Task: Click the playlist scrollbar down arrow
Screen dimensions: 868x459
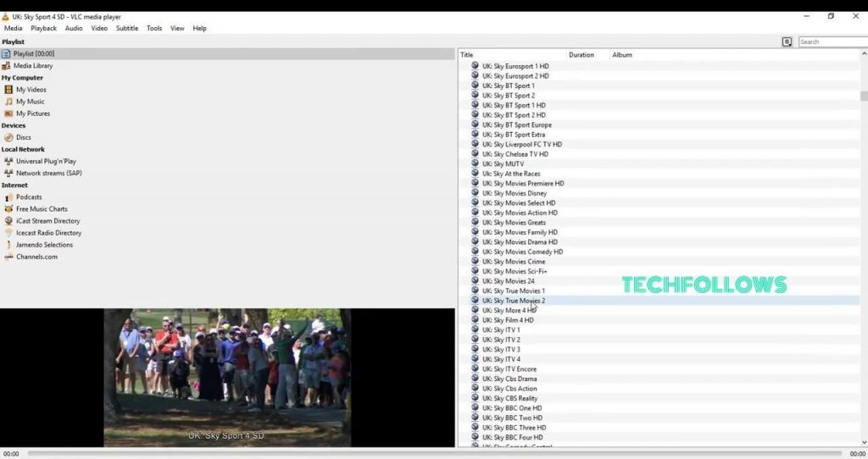Action: (864, 442)
